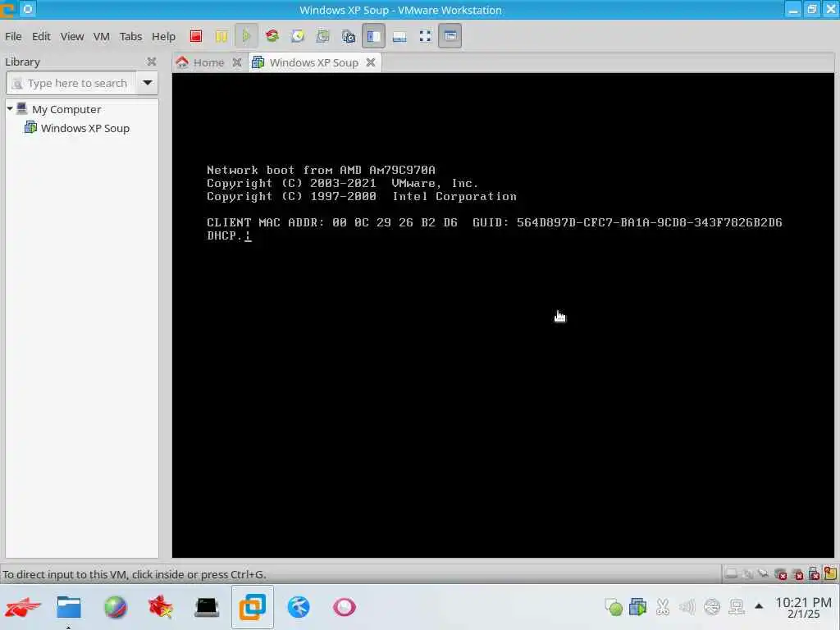Open the terminal from the taskbar
This screenshot has height=630, width=840.
[x=206, y=607]
